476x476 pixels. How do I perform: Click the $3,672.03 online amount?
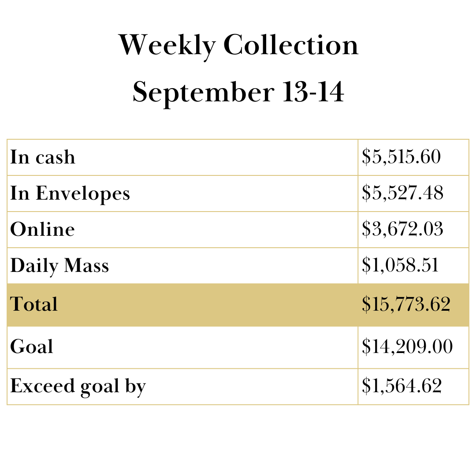click(x=402, y=230)
